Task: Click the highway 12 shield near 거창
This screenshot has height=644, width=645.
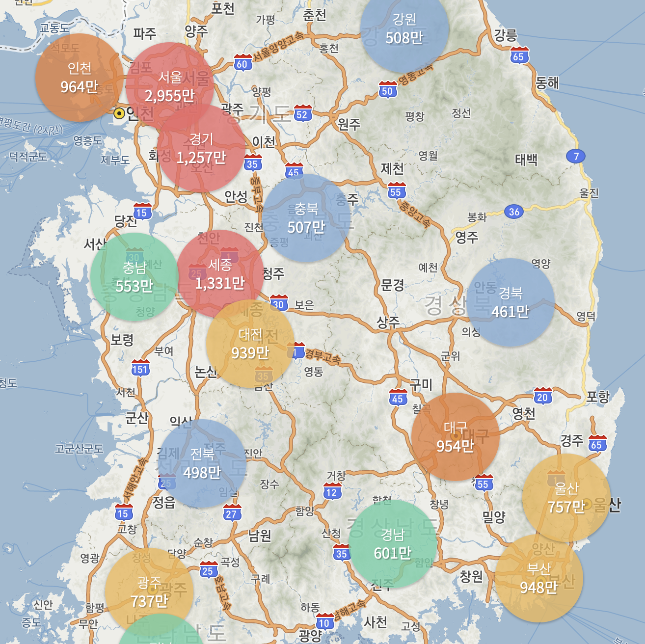Action: (x=332, y=491)
